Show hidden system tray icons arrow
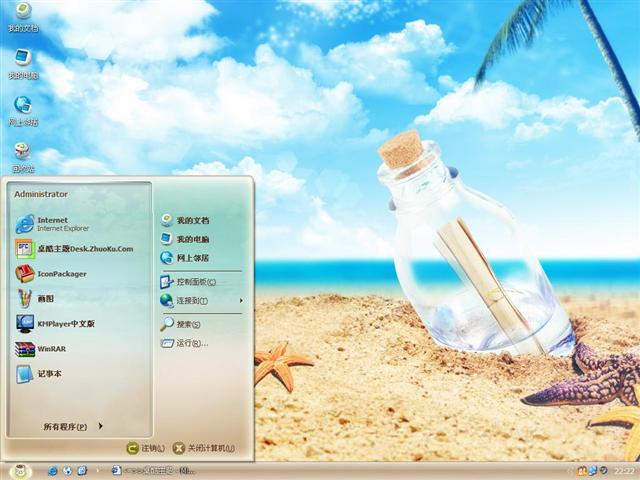 (570, 470)
